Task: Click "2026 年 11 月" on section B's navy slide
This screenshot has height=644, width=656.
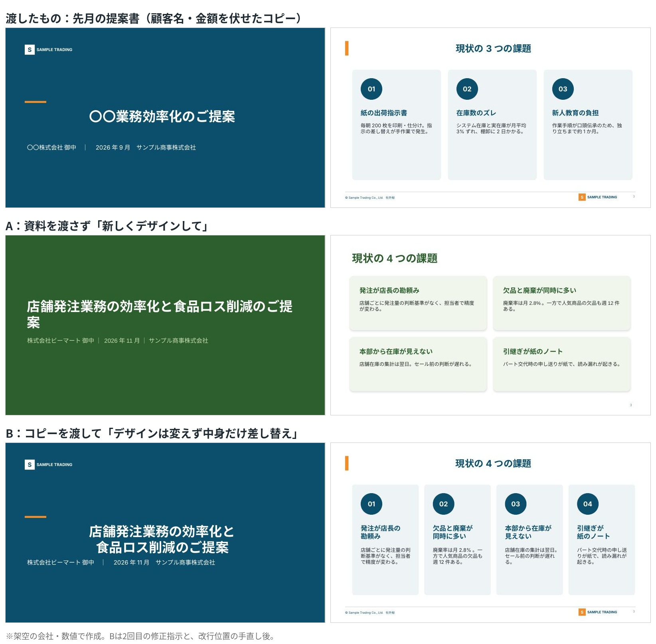Action: click(x=132, y=563)
